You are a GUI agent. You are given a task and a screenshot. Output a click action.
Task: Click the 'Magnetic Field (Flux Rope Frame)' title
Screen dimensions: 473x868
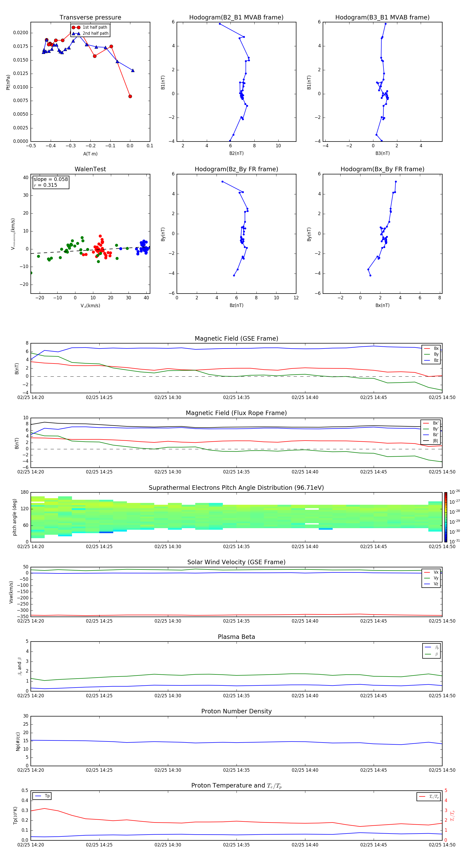[236, 413]
